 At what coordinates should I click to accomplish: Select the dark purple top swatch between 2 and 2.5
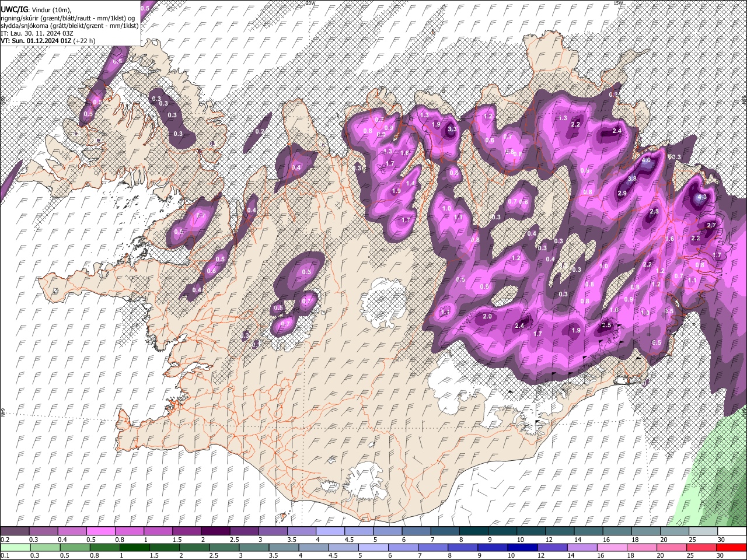[215, 531]
